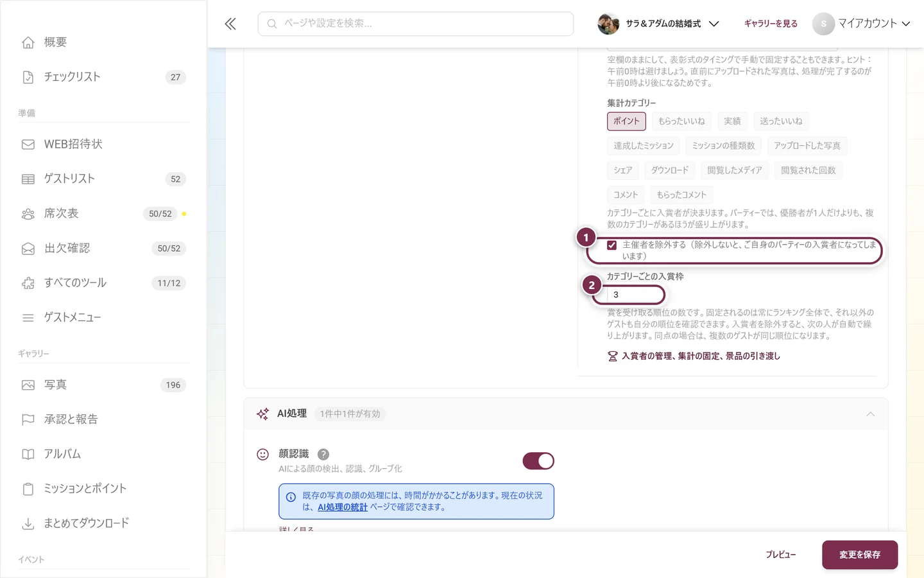Click the 写真 image icon
Image resolution: width=924 pixels, height=578 pixels.
click(28, 385)
